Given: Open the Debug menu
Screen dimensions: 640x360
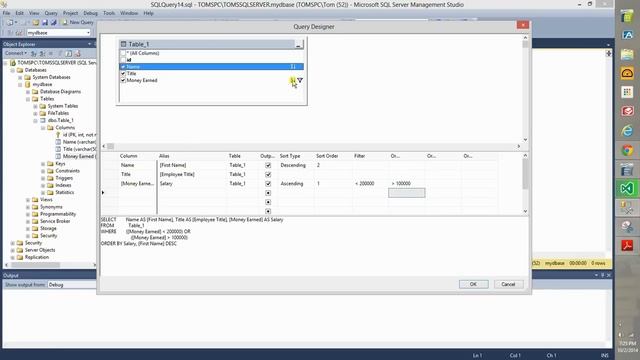Looking at the screenshot, I should 90,13.
